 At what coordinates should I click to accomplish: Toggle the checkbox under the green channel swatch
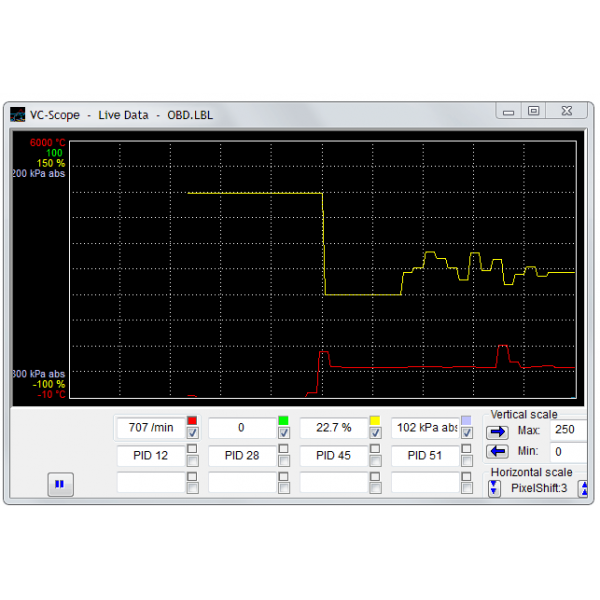point(284,433)
